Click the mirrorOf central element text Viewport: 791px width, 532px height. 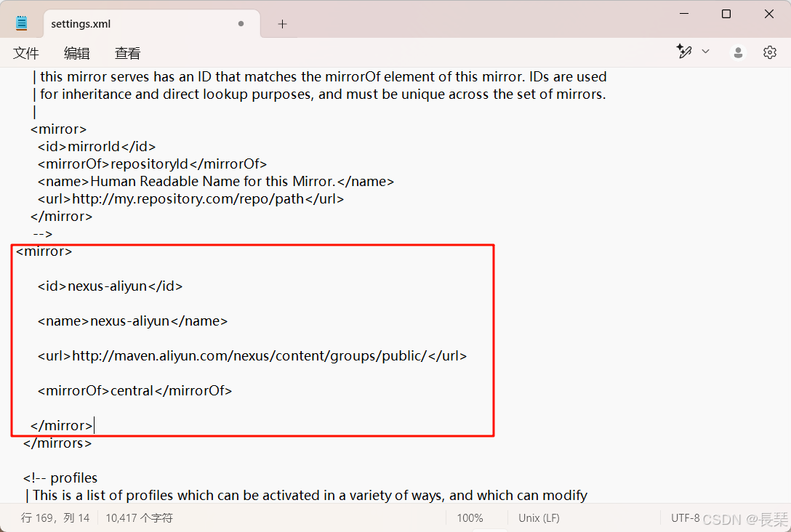pyautogui.click(x=134, y=390)
